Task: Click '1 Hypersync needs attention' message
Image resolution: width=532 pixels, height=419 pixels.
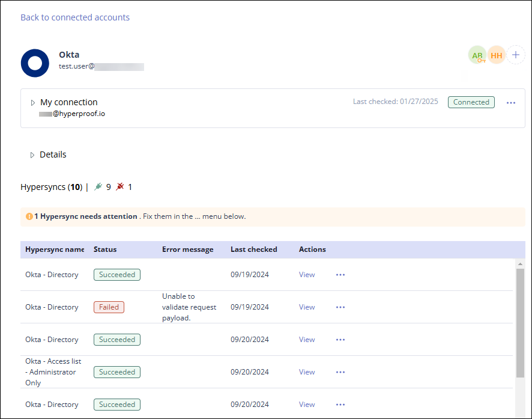Action: pos(85,216)
